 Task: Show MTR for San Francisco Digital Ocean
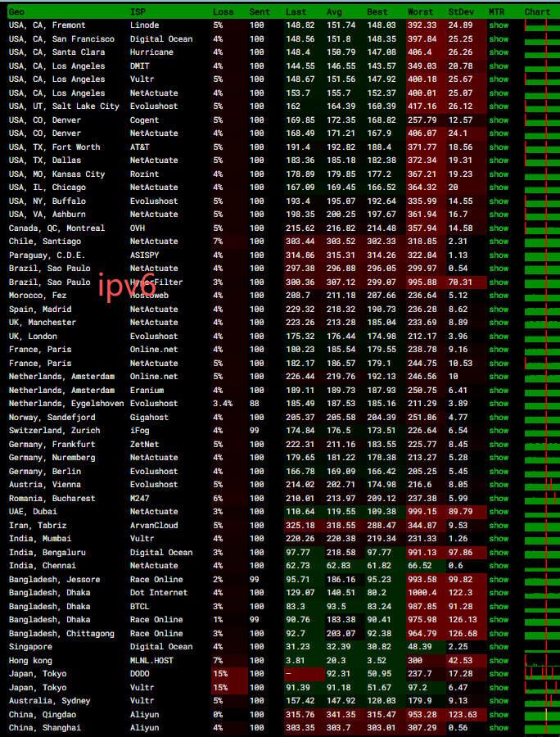(x=499, y=39)
